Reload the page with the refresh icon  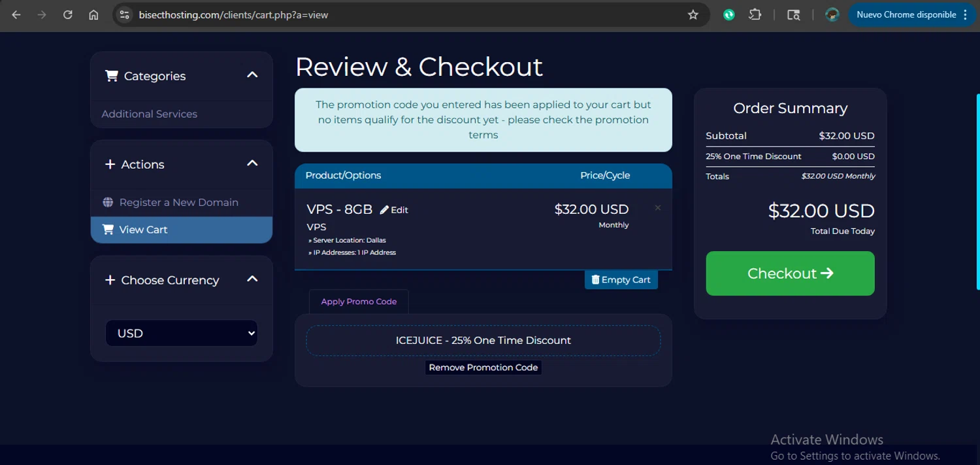(x=68, y=14)
